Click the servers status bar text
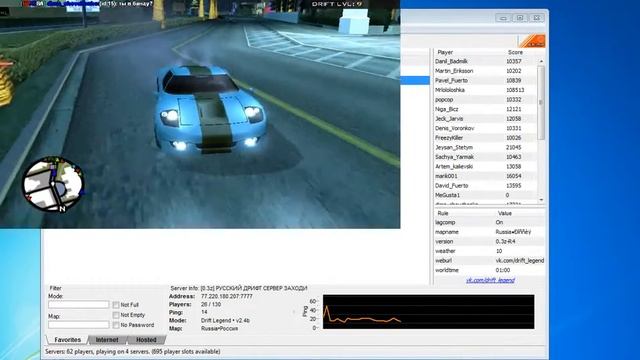Image resolution: width=640 pixels, height=360 pixels. point(133,351)
